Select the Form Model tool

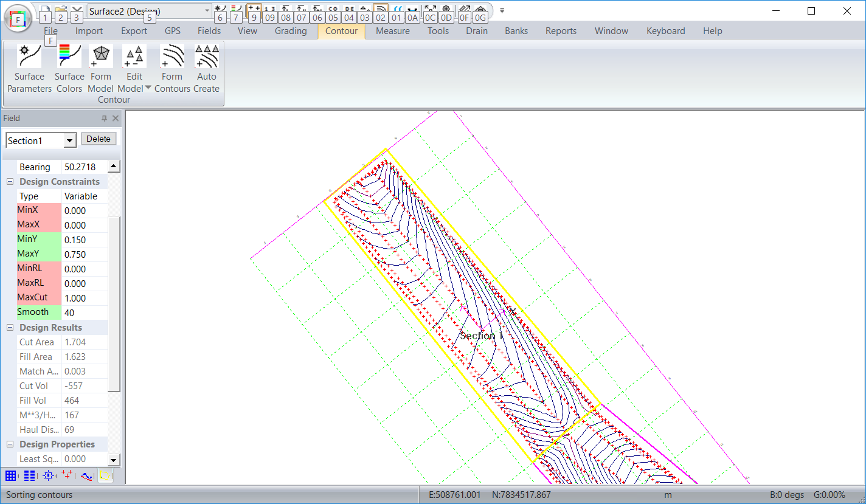click(x=101, y=68)
